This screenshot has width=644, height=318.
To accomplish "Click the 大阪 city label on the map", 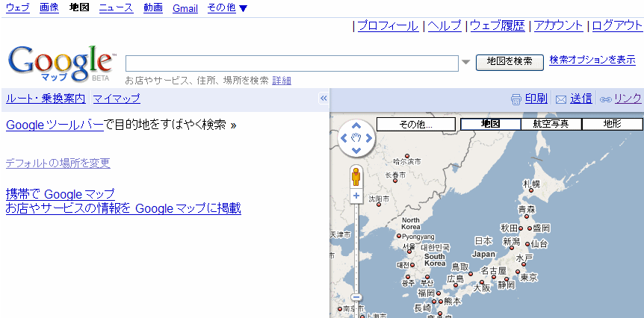I will (482, 288).
